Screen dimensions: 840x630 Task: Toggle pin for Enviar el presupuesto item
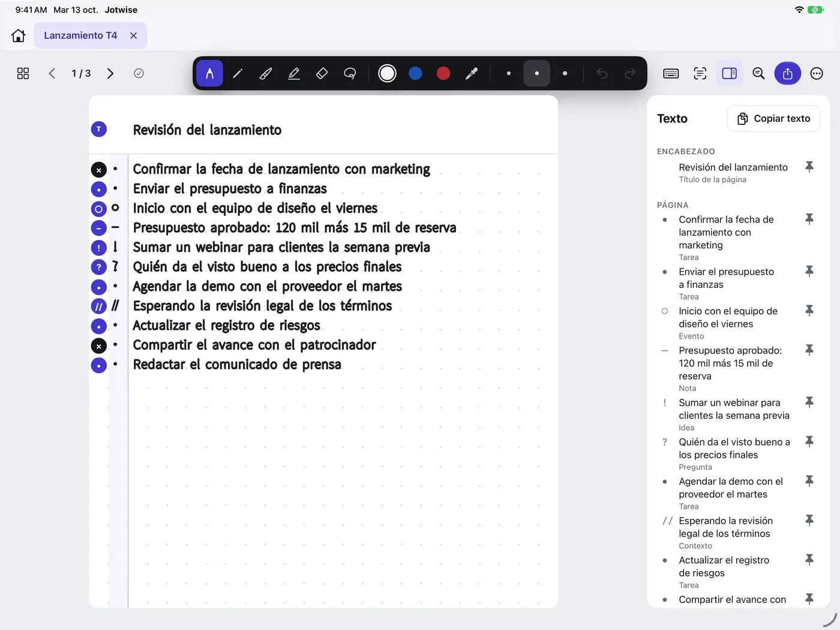coord(809,271)
